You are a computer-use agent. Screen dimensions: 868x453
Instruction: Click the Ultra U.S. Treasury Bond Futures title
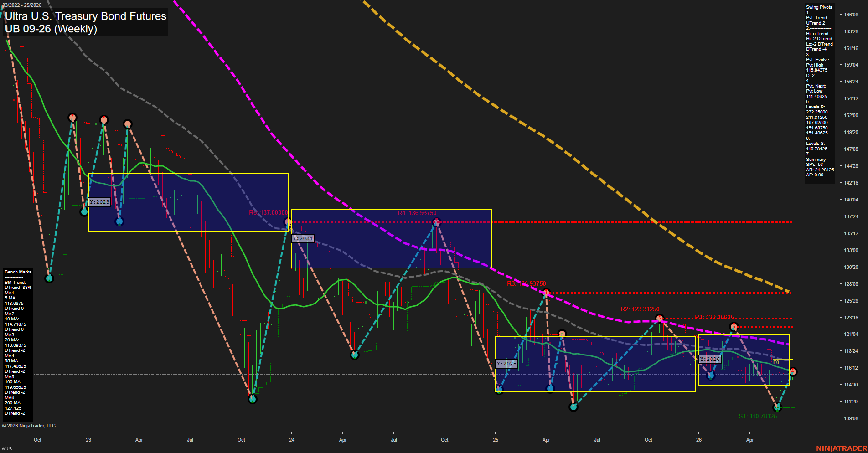pos(86,16)
